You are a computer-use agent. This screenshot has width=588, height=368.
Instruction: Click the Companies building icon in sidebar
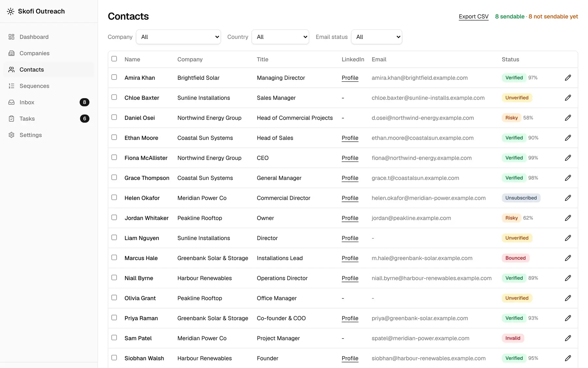click(x=11, y=53)
